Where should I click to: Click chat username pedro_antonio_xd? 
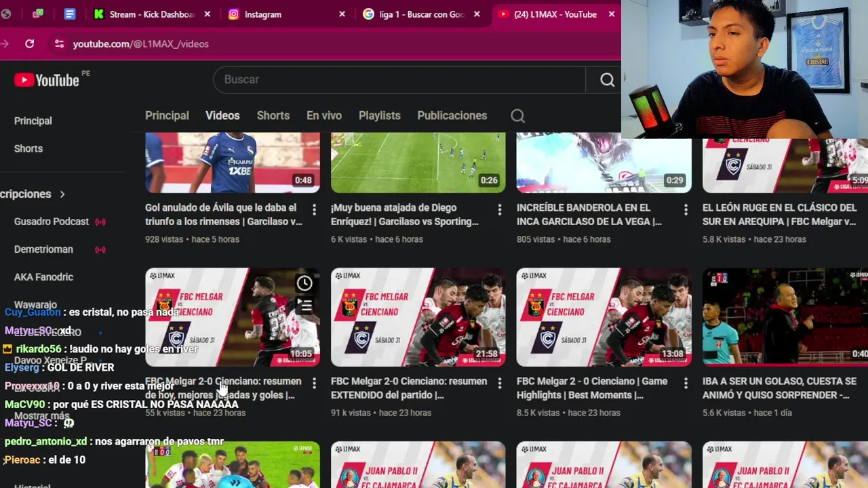[45, 441]
